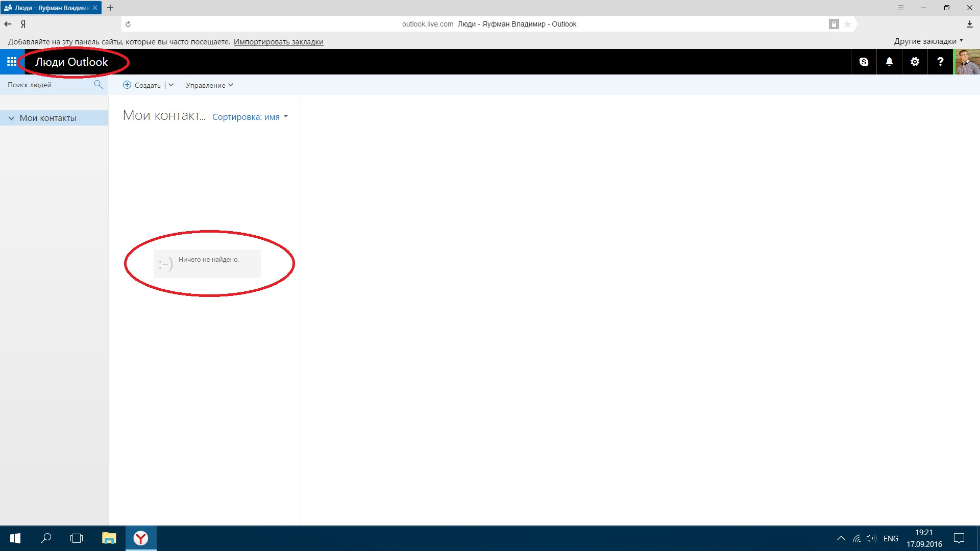
Task: Reload the page with the refresh icon
Action: tap(128, 24)
